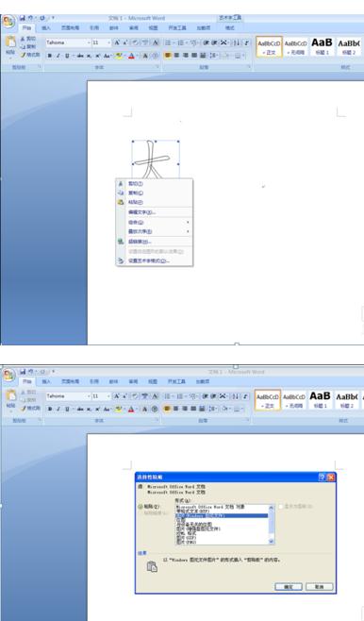Screen dimensions: 364x621
Task: Expand the 组合(G) submenu in the context menu
Action: pyautogui.click(x=155, y=222)
